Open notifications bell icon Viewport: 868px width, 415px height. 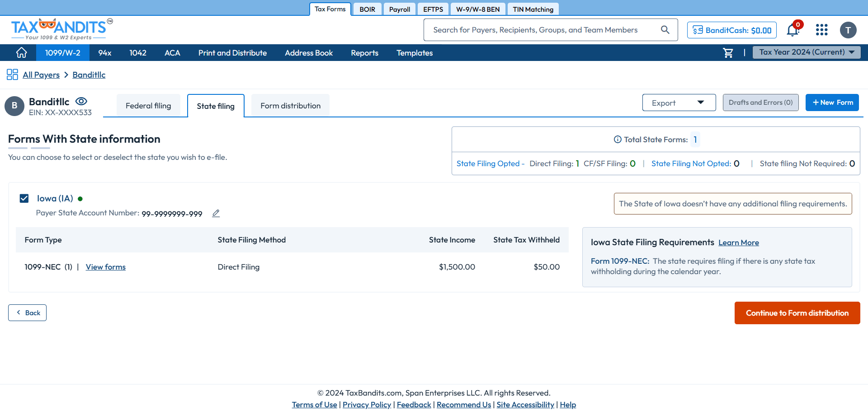793,30
